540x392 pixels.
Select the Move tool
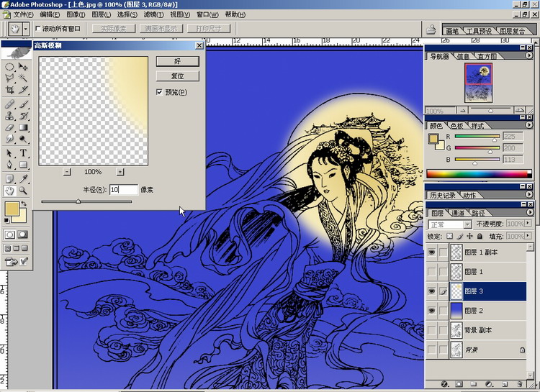point(23,66)
